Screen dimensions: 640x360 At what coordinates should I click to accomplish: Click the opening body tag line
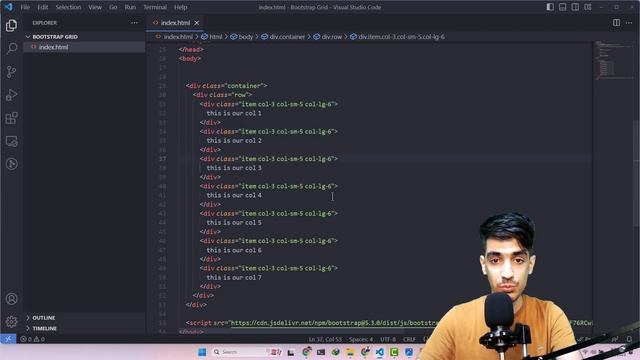coord(190,58)
